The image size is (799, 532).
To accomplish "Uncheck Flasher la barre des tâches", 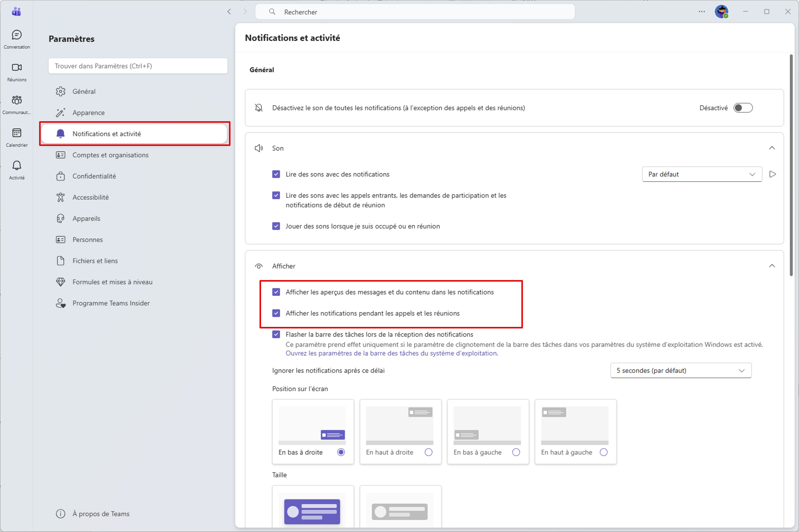I will [276, 334].
